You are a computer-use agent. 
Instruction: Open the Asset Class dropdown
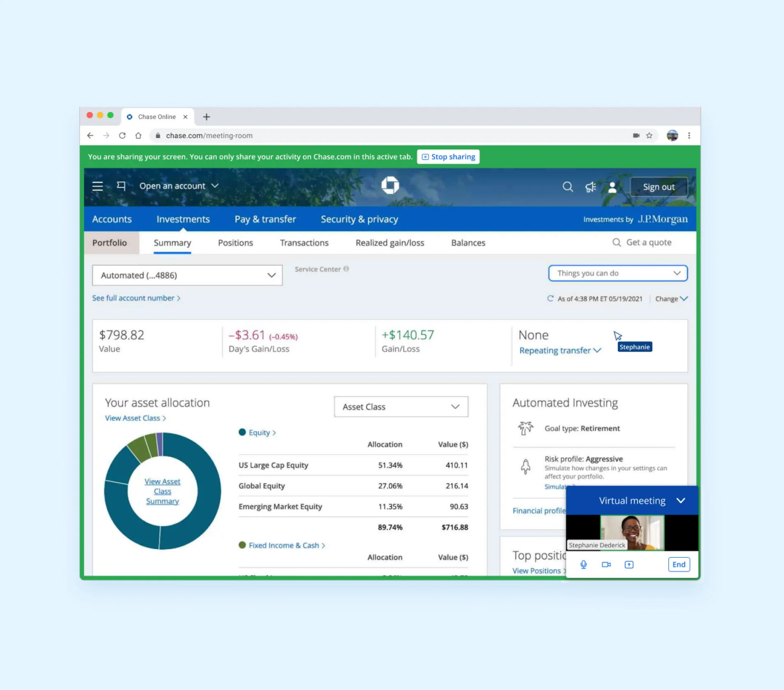(x=401, y=407)
